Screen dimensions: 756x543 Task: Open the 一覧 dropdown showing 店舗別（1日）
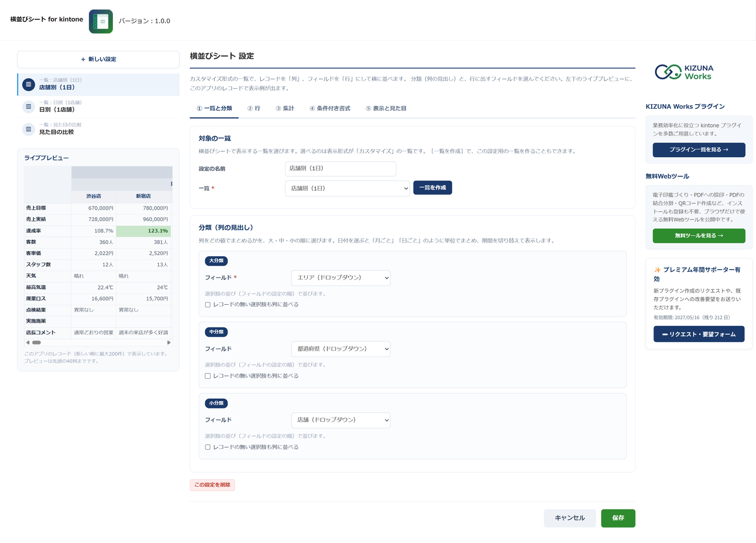(x=347, y=188)
